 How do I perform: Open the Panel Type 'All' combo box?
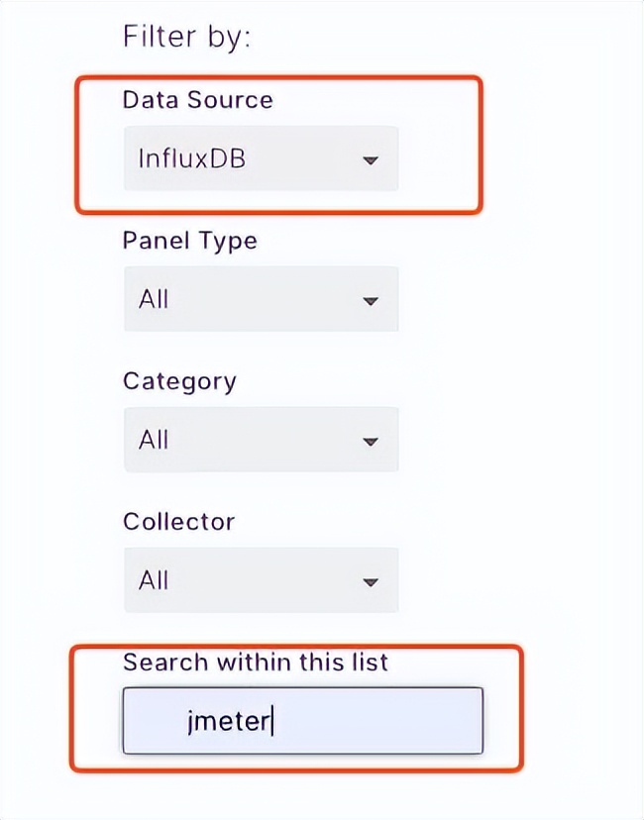(260, 299)
